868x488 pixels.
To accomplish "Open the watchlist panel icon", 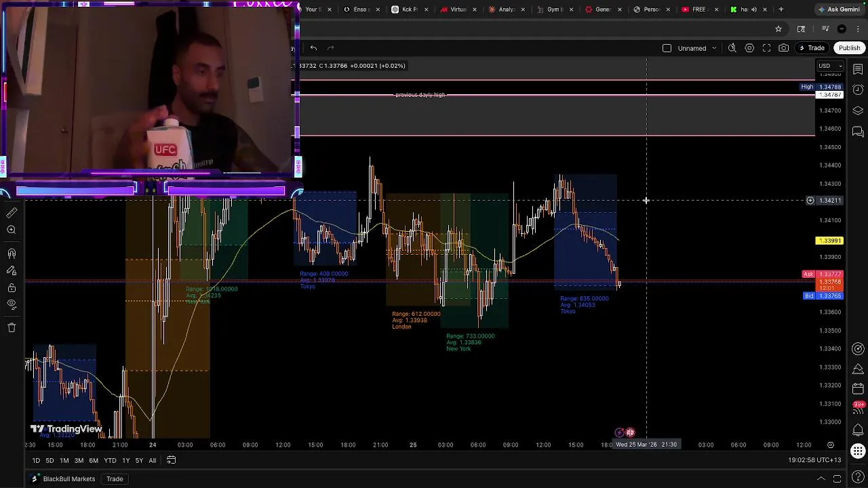I will [858, 69].
